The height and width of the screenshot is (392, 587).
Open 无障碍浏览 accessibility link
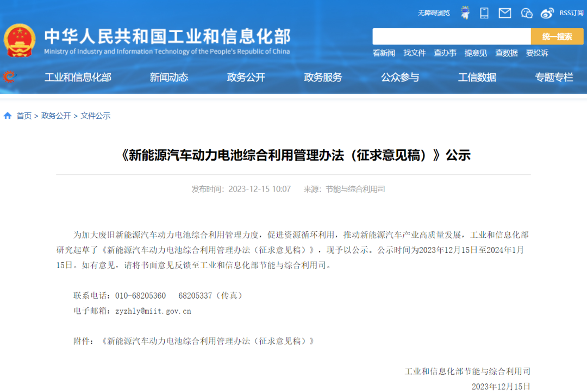point(434,13)
